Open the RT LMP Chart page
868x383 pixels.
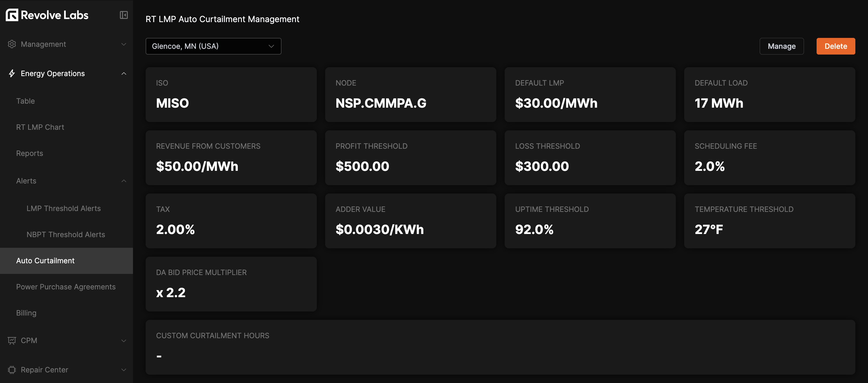[x=40, y=127]
